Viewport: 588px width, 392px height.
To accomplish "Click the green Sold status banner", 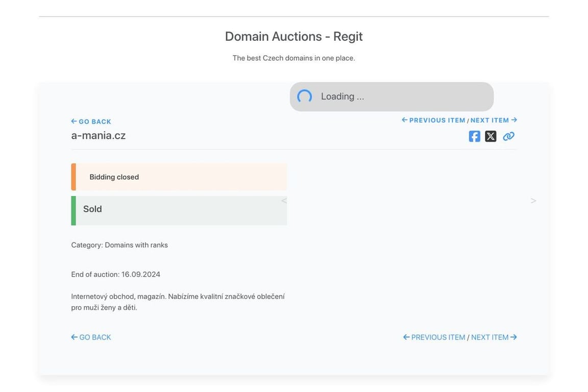I will [179, 210].
